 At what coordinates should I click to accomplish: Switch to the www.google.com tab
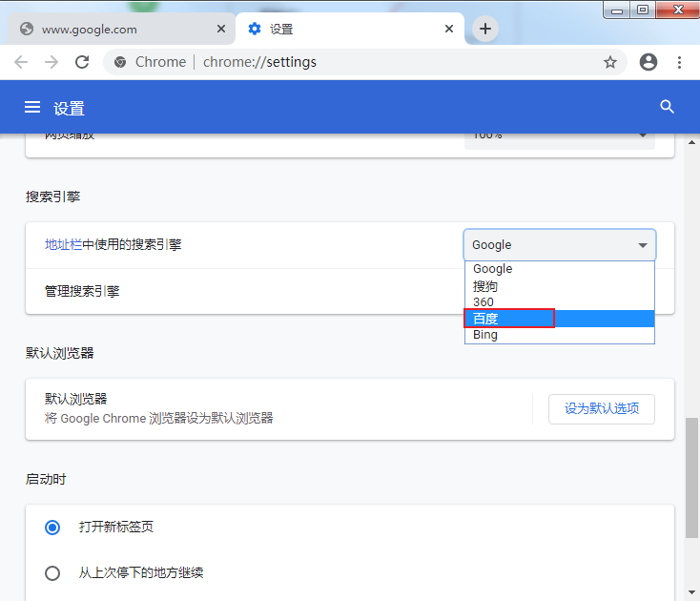[x=121, y=29]
